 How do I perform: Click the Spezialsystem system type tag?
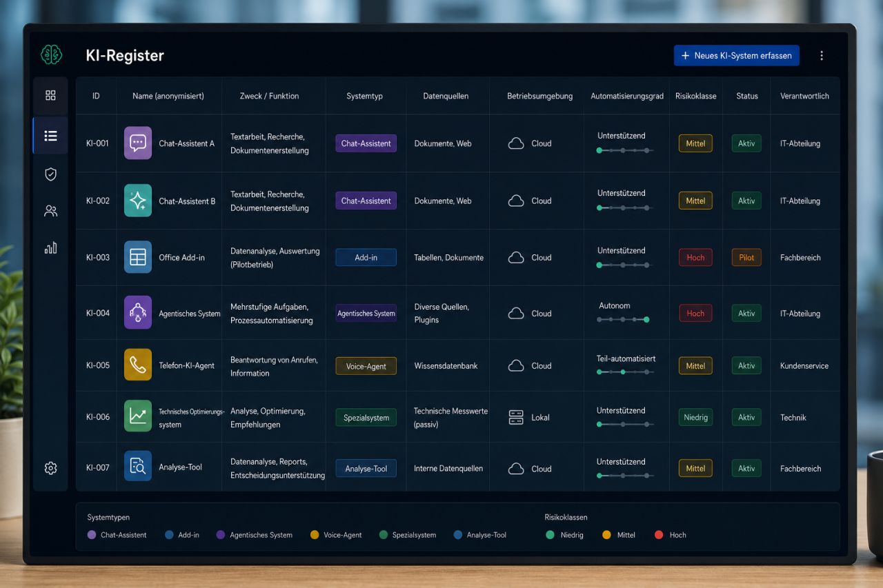tap(366, 418)
